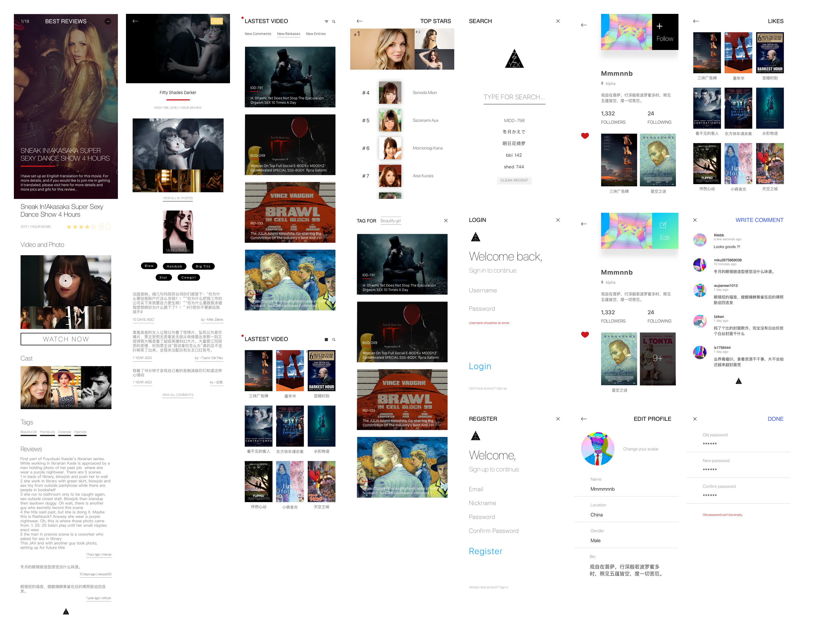Screen dimensions: 816x644
Task: Click the Clean Recent button
Action: (514, 180)
